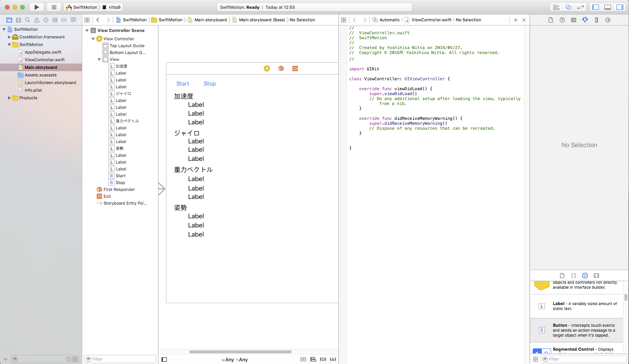Screen dimensions: 629x364
Task: Open the Find navigator search icon
Action: (x=27, y=20)
